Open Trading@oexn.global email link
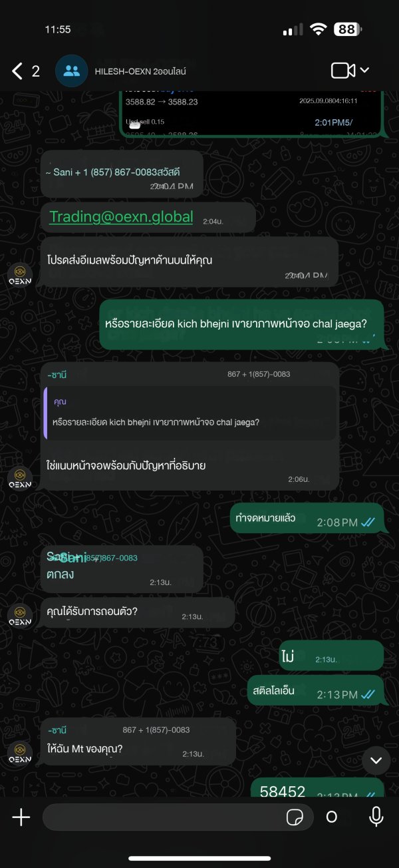 121,216
